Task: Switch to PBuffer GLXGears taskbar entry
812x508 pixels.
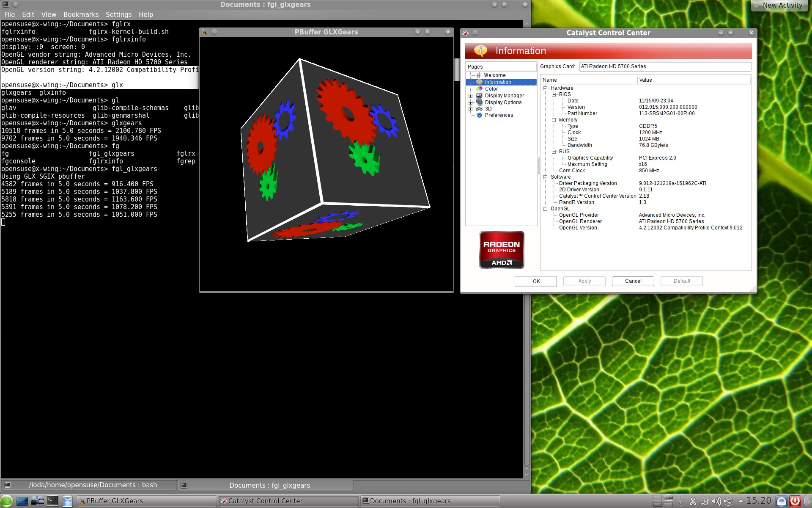Action: click(147, 501)
